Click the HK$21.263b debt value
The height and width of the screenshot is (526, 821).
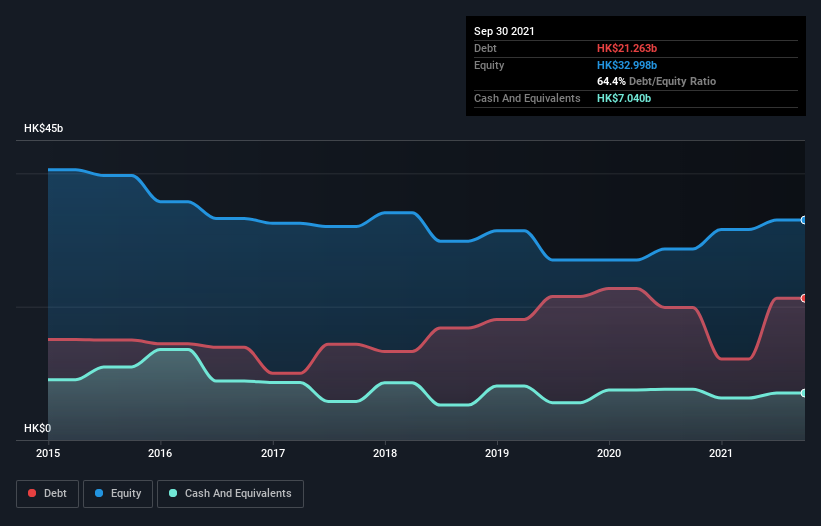coord(627,48)
